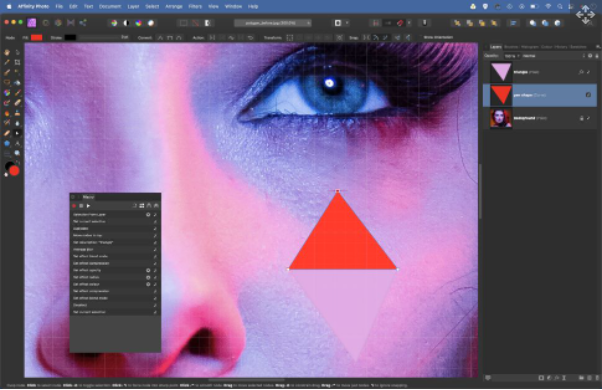
Task: Open the Affinity Photo application menu
Action: click(33, 7)
